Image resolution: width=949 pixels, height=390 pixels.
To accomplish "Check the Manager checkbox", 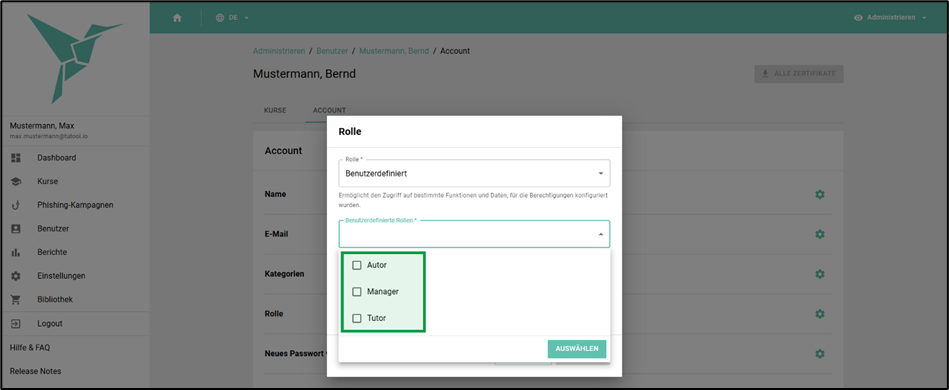I will point(357,292).
